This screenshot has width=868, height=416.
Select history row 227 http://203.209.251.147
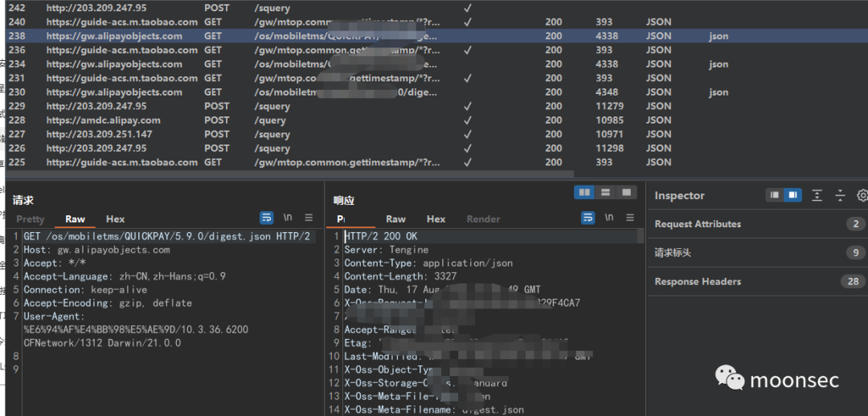[436, 134]
